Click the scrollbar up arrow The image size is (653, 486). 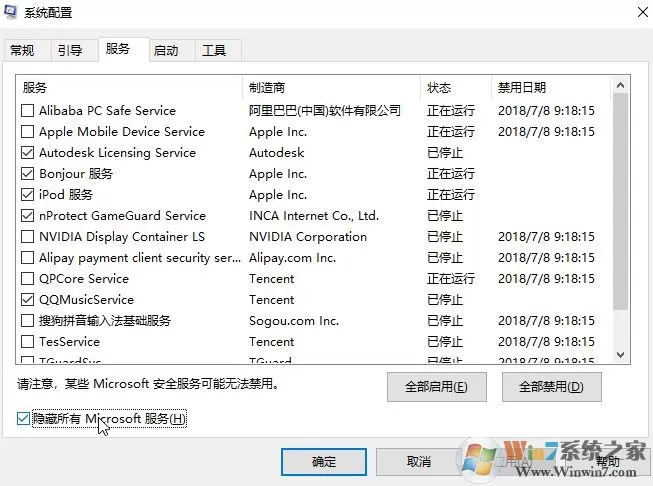click(621, 85)
